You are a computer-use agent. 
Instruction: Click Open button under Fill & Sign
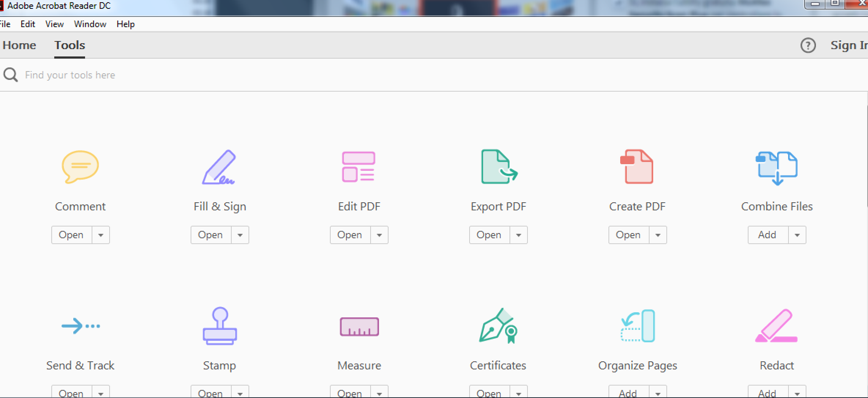211,235
